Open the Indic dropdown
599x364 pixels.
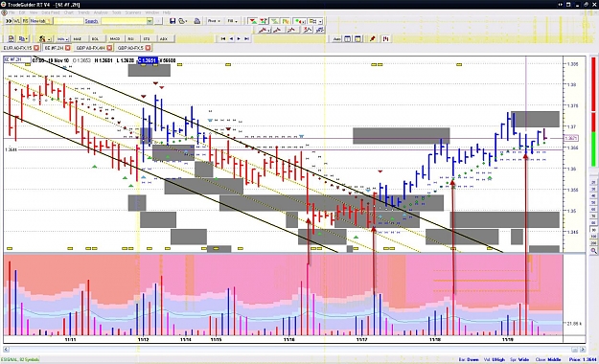(x=62, y=39)
